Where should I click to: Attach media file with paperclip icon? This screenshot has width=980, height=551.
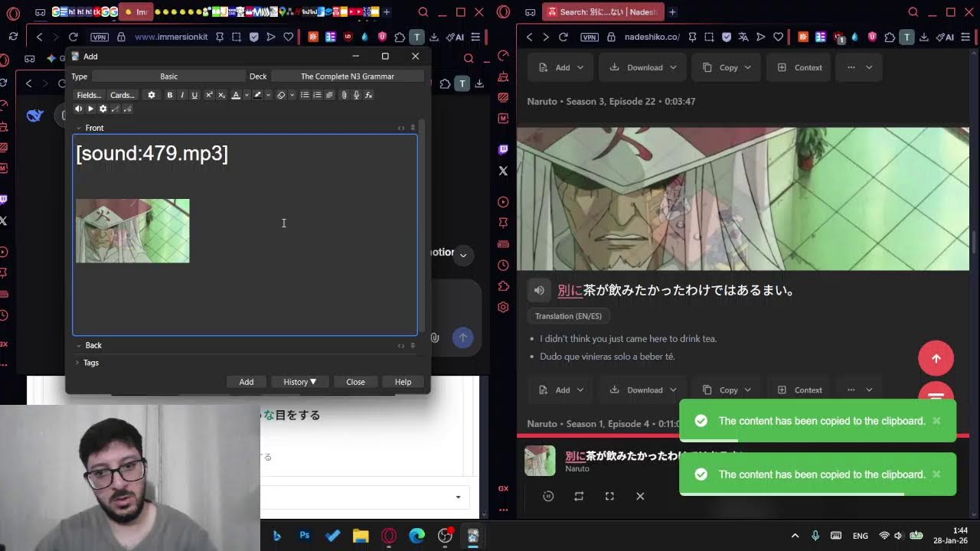click(x=344, y=95)
